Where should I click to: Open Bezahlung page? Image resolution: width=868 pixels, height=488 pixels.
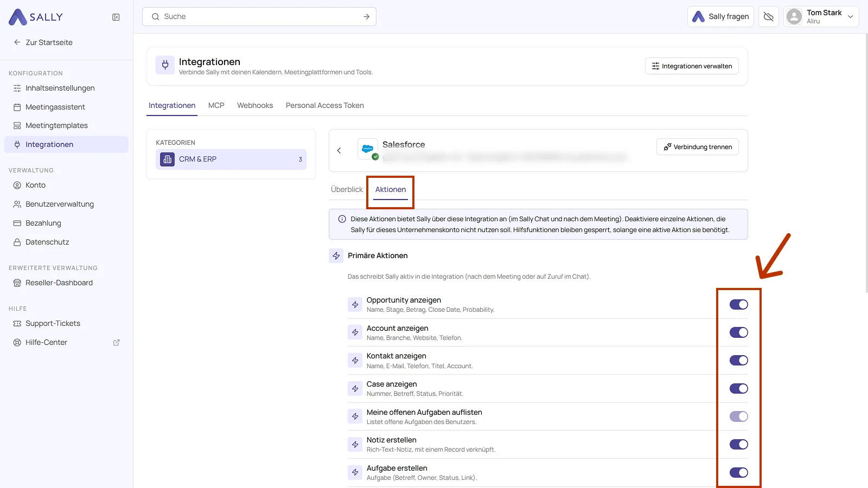[x=66, y=223]
